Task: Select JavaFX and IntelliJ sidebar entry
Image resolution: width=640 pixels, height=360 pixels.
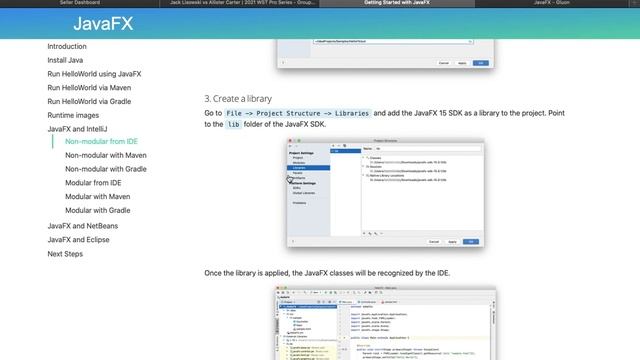Action: [x=77, y=129]
